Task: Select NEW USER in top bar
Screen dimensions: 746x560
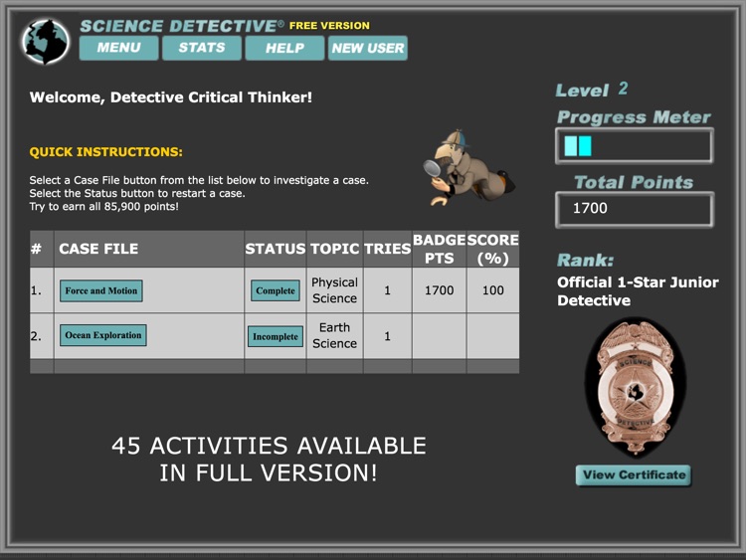Action: click(368, 48)
